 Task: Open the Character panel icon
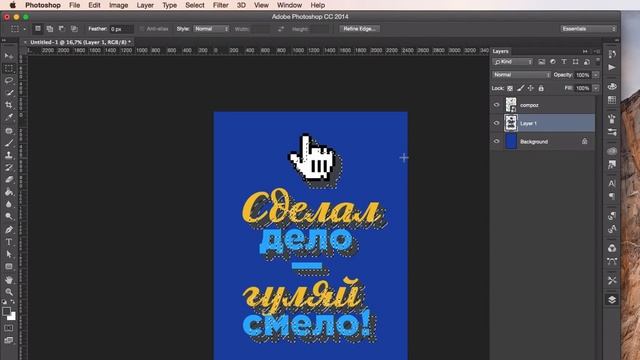coord(611,183)
